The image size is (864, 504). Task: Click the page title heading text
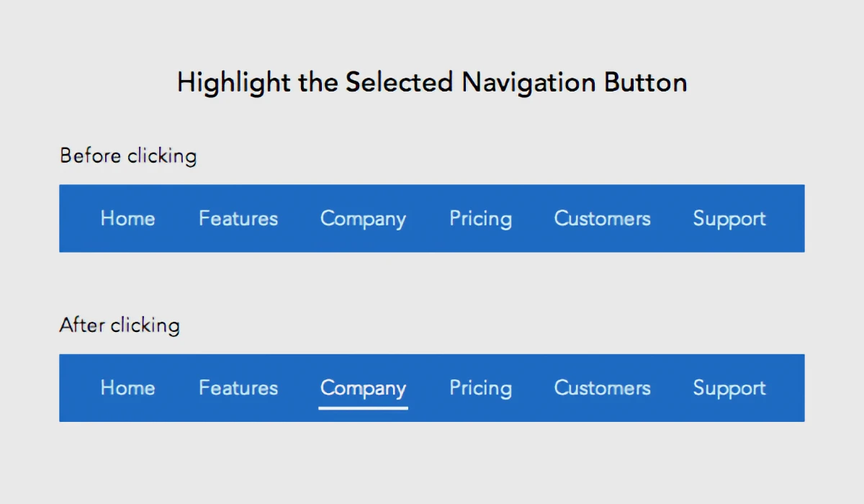[x=432, y=81]
